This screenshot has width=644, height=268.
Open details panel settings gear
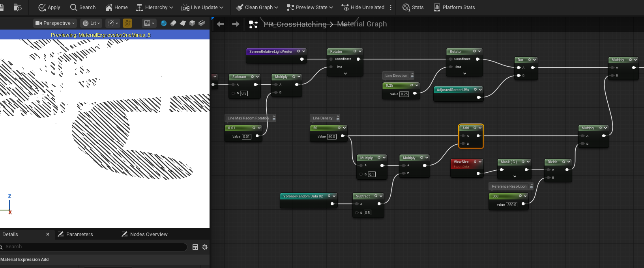205,247
